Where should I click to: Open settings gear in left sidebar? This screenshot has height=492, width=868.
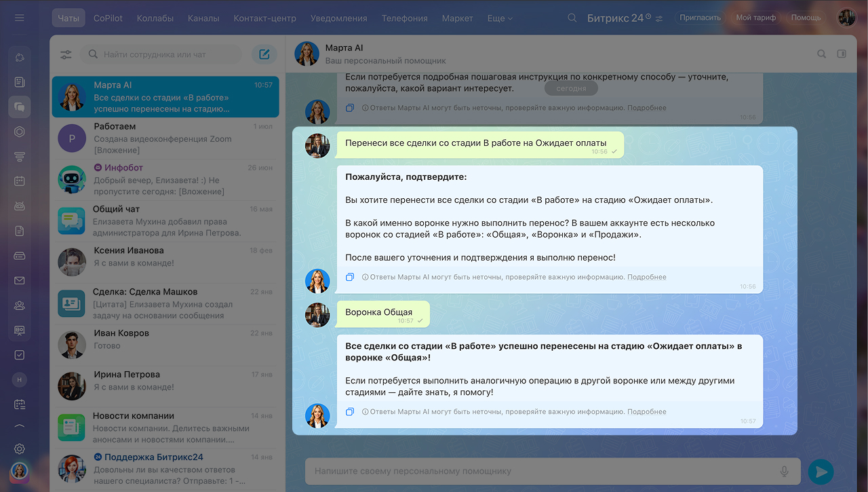(x=20, y=449)
